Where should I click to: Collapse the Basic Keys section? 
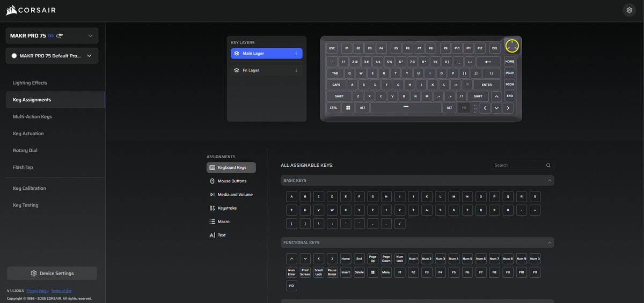coord(549,181)
